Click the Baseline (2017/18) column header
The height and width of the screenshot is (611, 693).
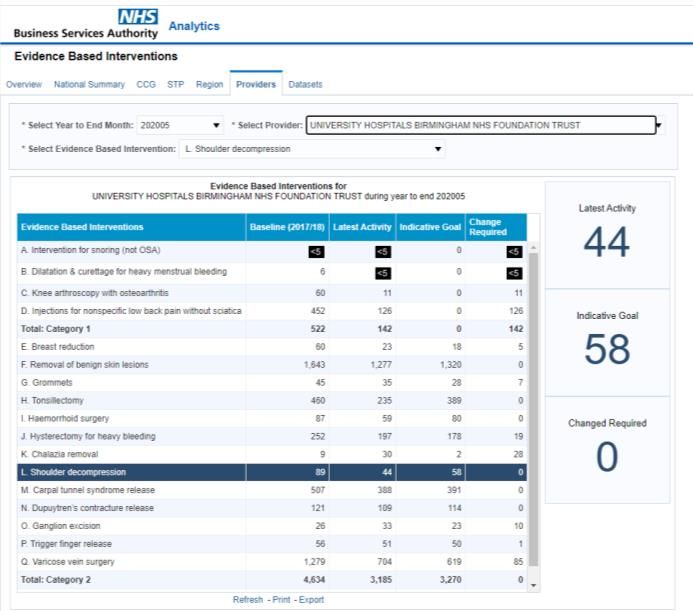[287, 227]
